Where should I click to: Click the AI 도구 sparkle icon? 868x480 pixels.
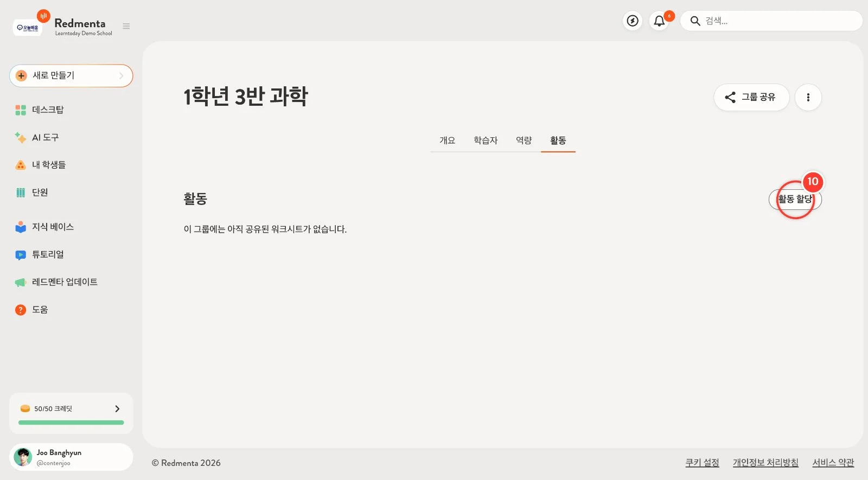tap(21, 138)
